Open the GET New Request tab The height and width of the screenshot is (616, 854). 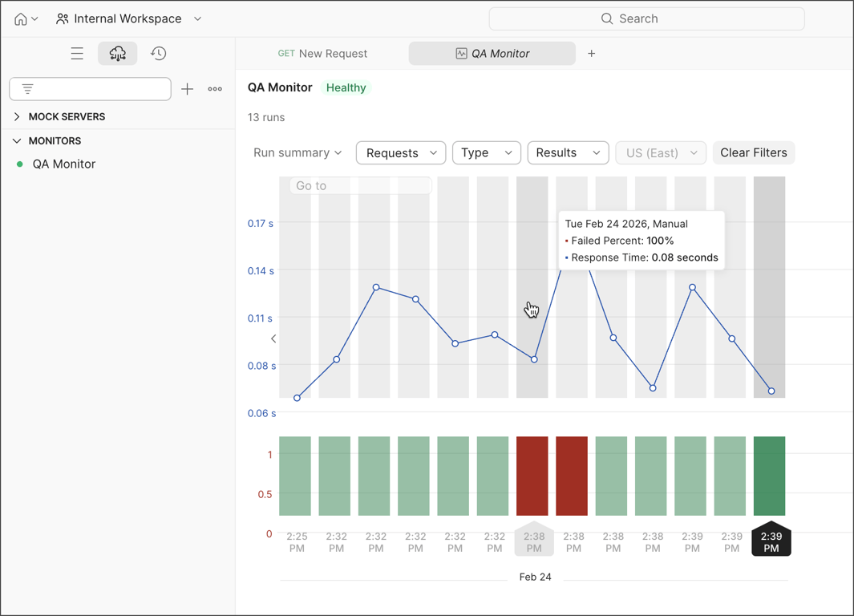322,53
